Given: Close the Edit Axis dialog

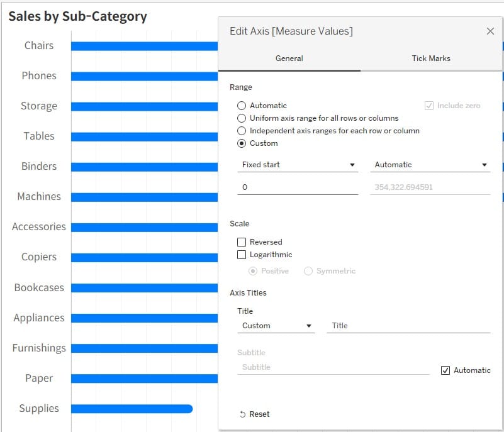Looking at the screenshot, I should pyautogui.click(x=490, y=31).
